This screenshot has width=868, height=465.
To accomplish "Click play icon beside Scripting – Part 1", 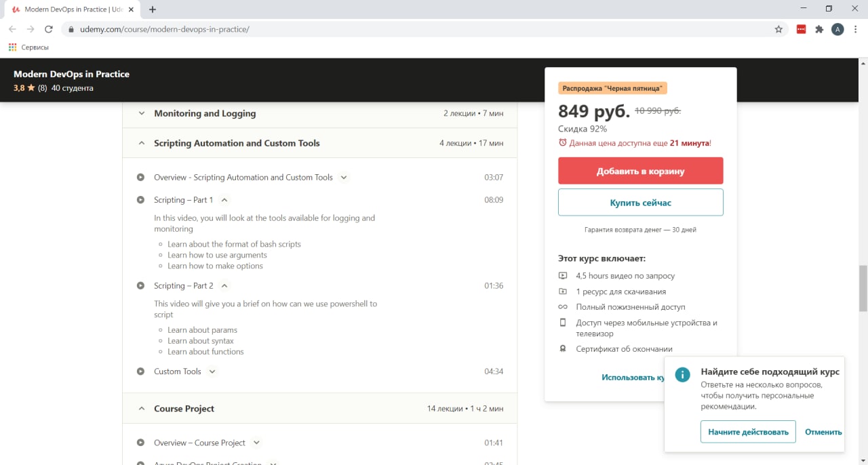I will point(140,200).
